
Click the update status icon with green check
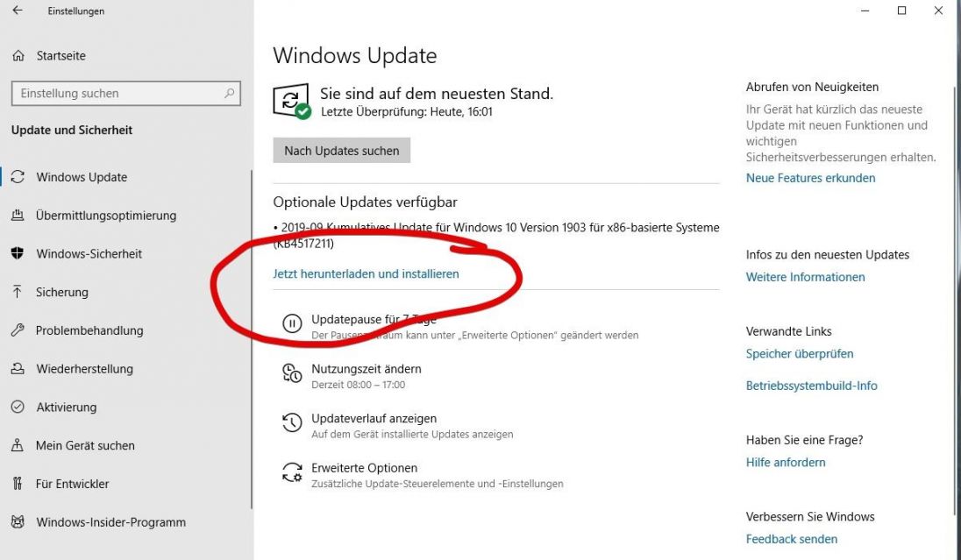[x=292, y=101]
